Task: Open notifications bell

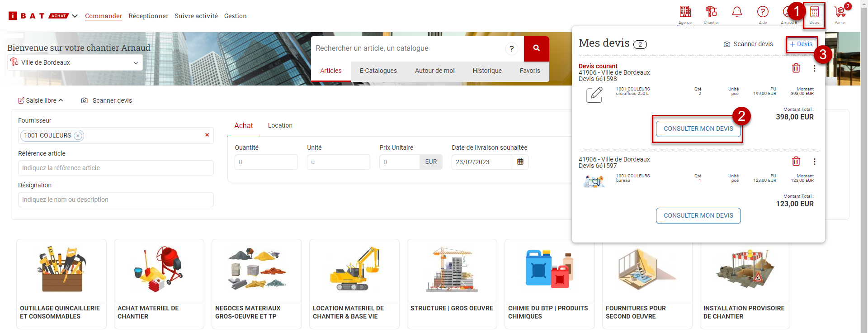Action: [x=737, y=12]
